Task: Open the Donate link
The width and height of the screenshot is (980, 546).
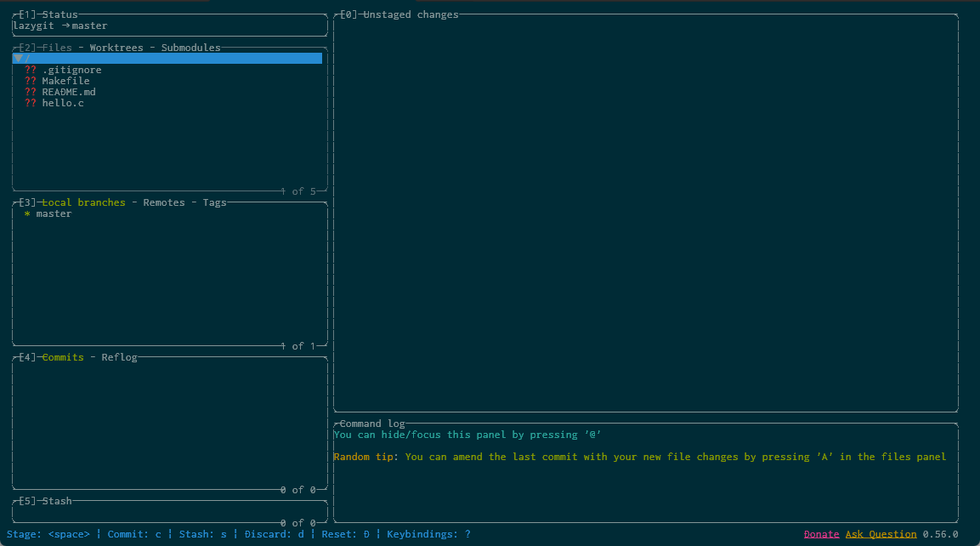Action: [x=821, y=534]
